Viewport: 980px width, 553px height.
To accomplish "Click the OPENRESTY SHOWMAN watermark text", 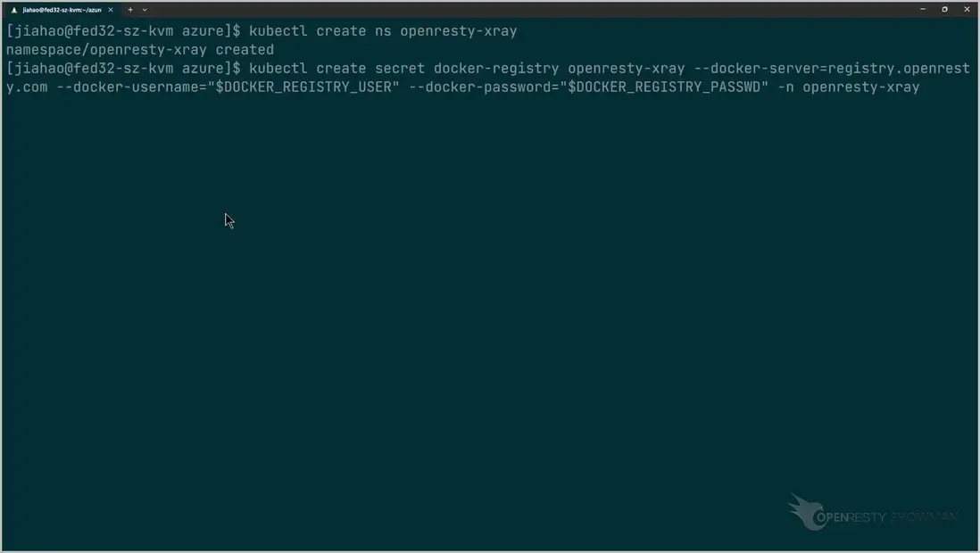I will (885, 516).
